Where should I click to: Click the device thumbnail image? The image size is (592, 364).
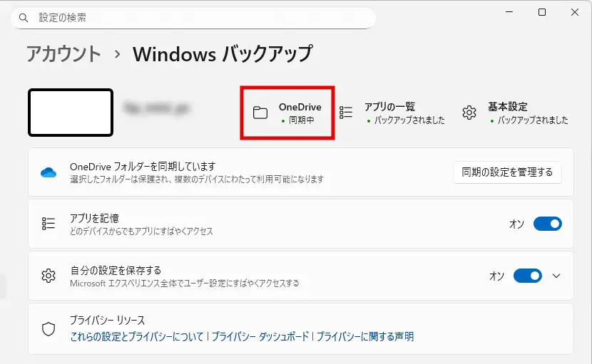pyautogui.click(x=71, y=113)
